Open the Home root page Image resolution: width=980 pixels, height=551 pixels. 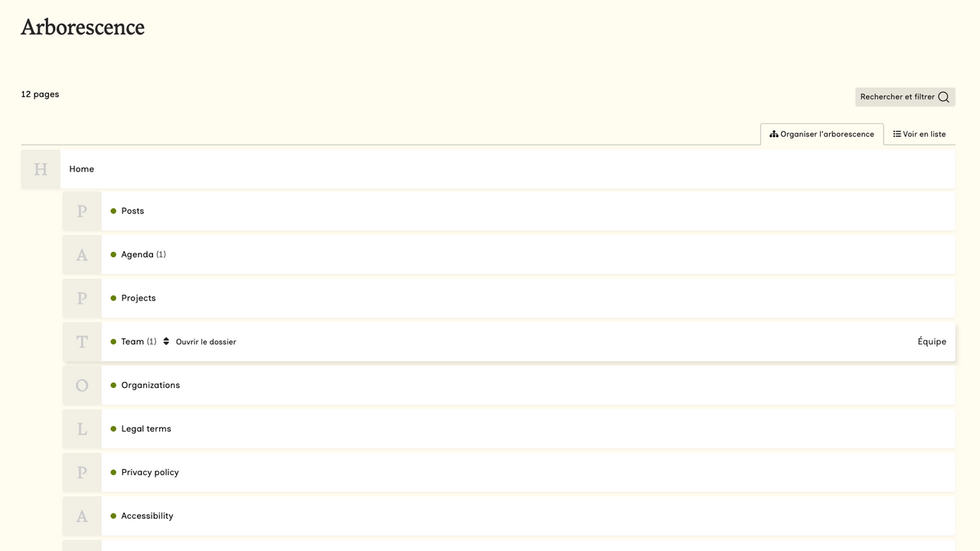tap(82, 169)
